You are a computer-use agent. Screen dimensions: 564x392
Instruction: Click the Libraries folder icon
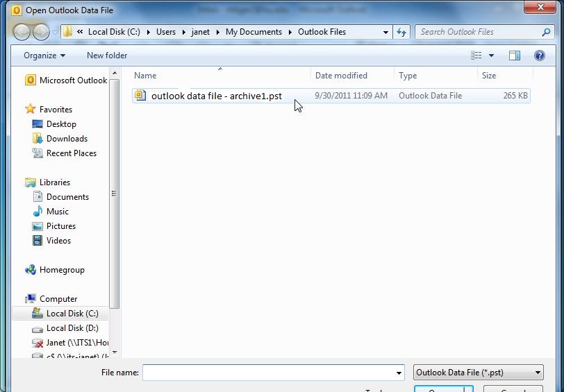click(31, 182)
